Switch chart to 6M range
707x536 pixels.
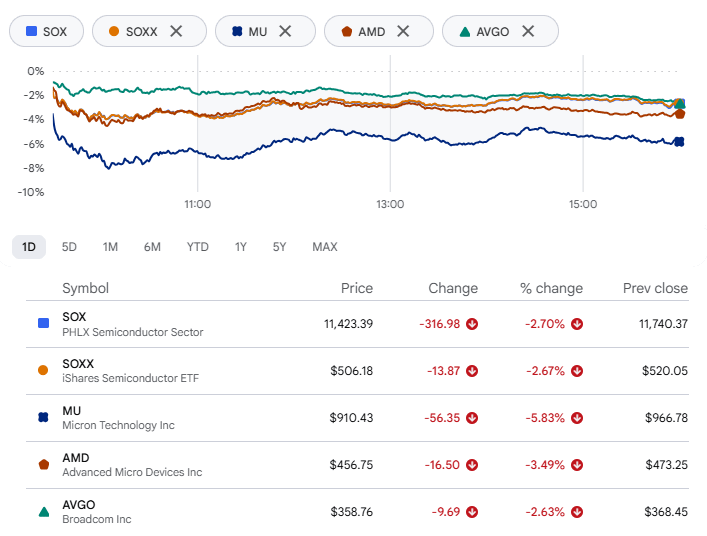(x=152, y=247)
